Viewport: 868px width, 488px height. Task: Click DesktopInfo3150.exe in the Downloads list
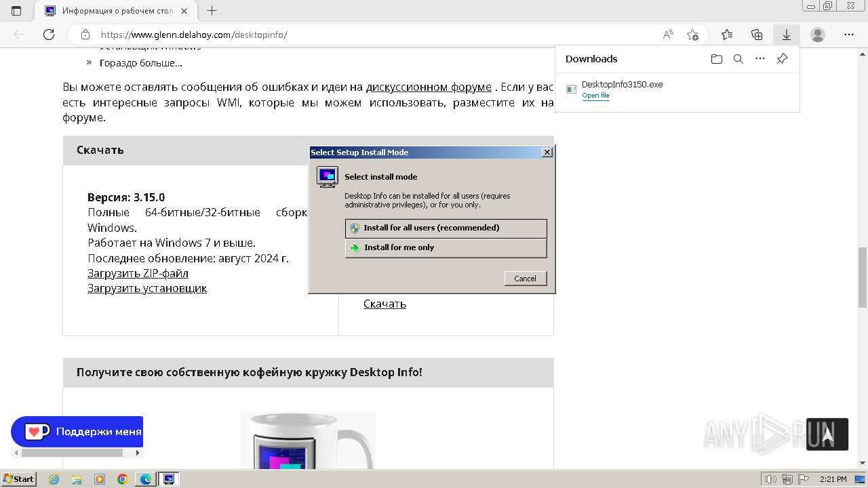point(622,85)
